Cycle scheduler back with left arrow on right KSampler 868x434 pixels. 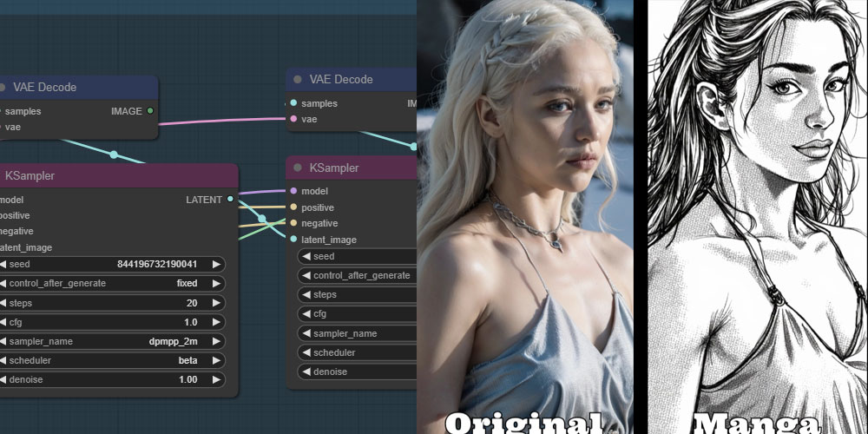click(x=306, y=352)
